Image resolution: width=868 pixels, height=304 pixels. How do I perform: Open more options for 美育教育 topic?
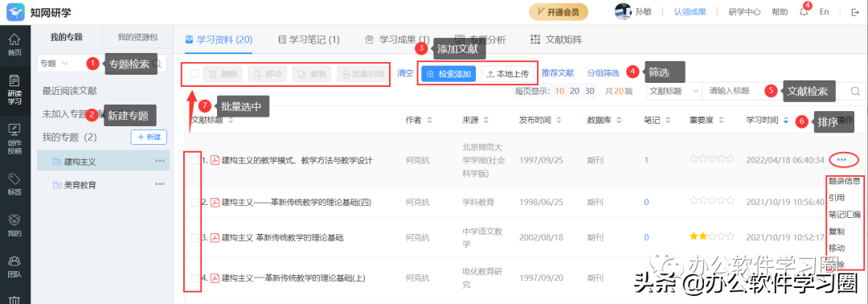click(160, 184)
